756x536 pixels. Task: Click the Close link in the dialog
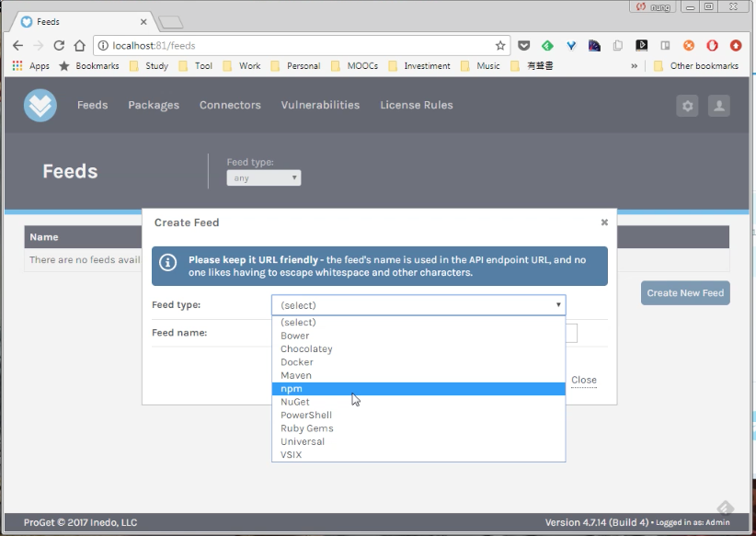click(584, 380)
